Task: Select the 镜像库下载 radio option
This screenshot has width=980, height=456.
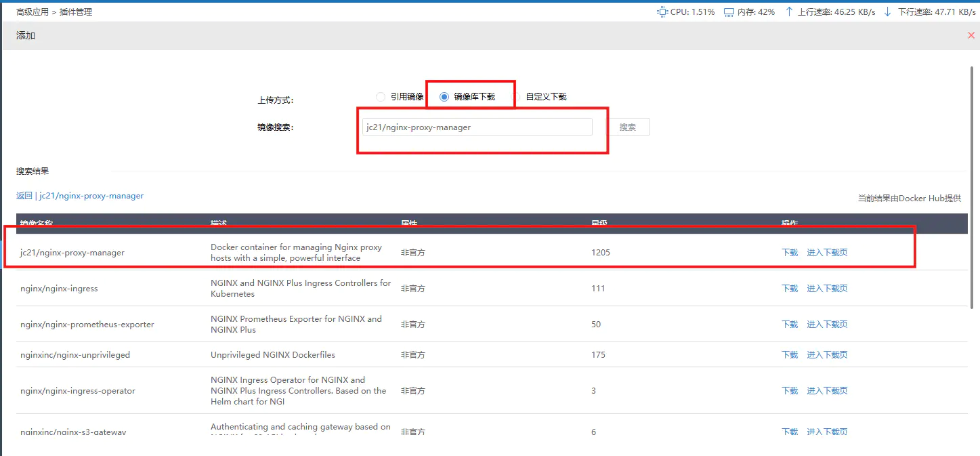Action: [x=444, y=97]
